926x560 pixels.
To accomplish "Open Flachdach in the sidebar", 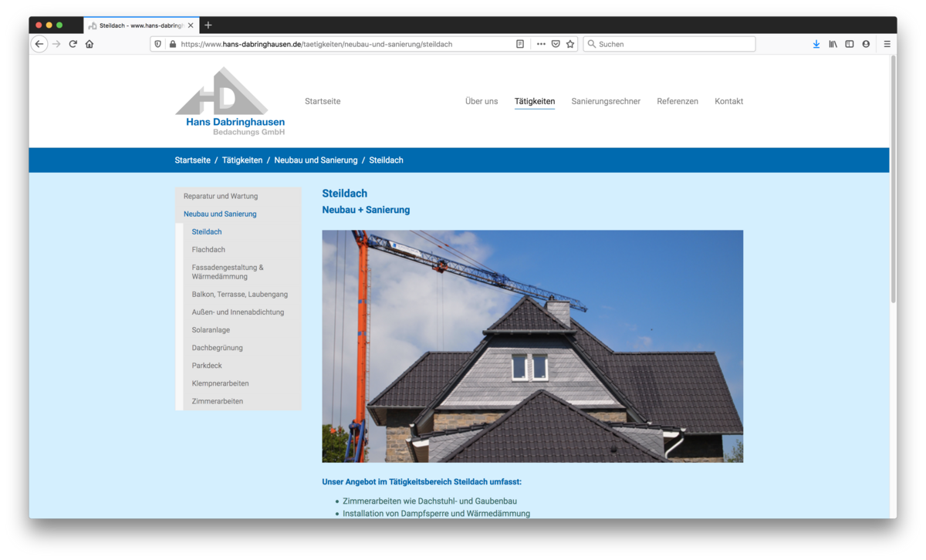I will pos(208,249).
